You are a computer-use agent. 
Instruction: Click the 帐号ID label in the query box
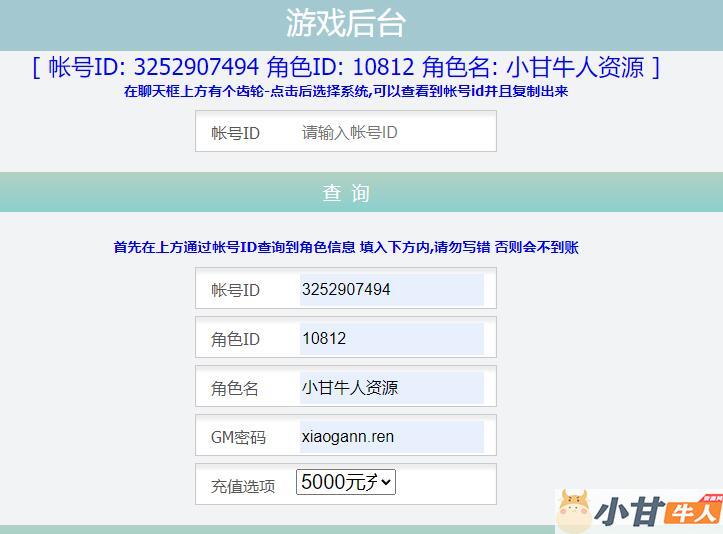tap(235, 133)
